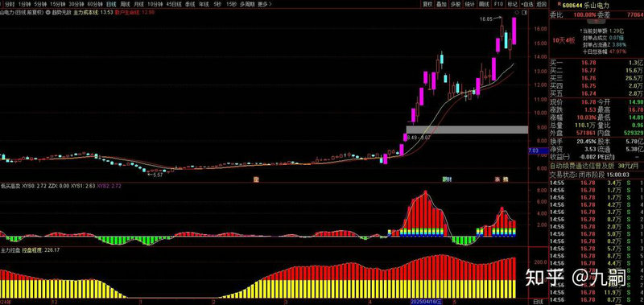The image size is (644, 305).
Task: Click the 多股 multi-stock button
Action: coord(455,4)
